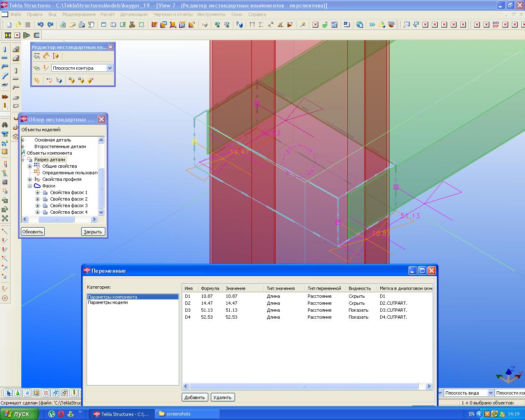Expand the 'Свойства фасок 1' tree node
525x420 pixels.
(37, 192)
